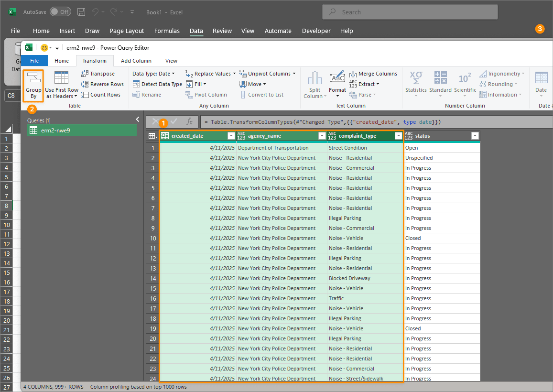Click the Excel select-all corner triangle
Viewport: 553px width, 392px height.
point(8,129)
